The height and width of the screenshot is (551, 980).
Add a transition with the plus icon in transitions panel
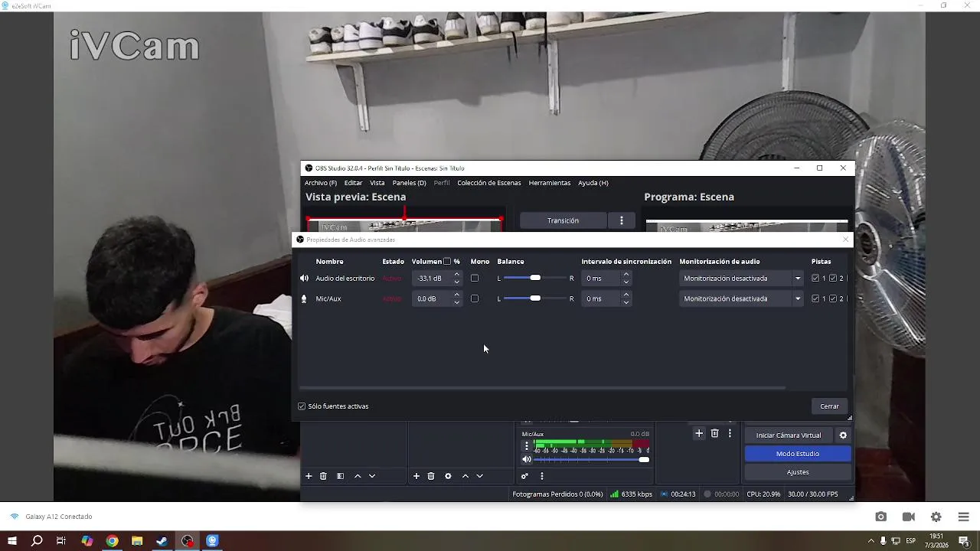699,433
